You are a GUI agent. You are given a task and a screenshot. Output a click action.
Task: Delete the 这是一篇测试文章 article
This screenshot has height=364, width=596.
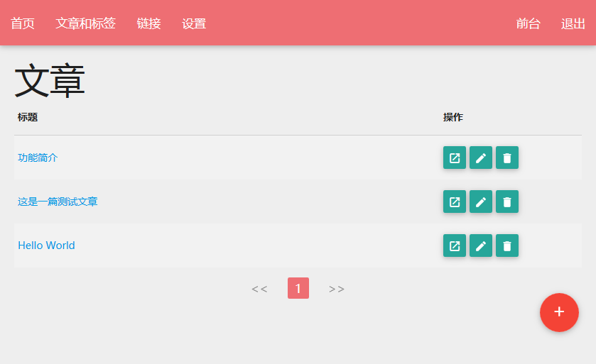[x=507, y=202]
